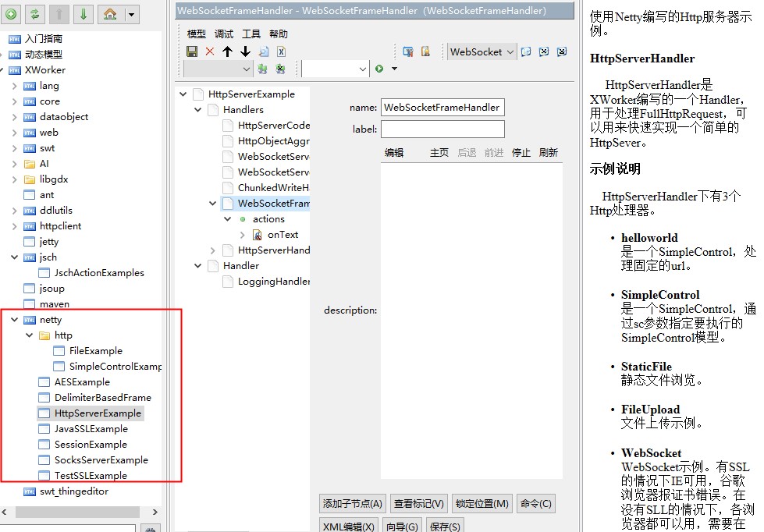Viewport: 764px width, 532px height.
Task: Click the black down arrow move icon
Action: [x=246, y=51]
